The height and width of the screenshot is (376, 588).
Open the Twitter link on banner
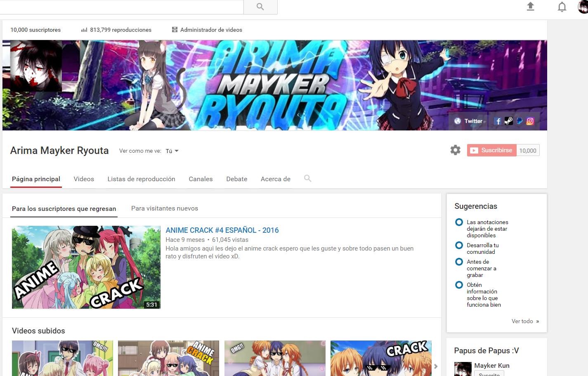[468, 121]
